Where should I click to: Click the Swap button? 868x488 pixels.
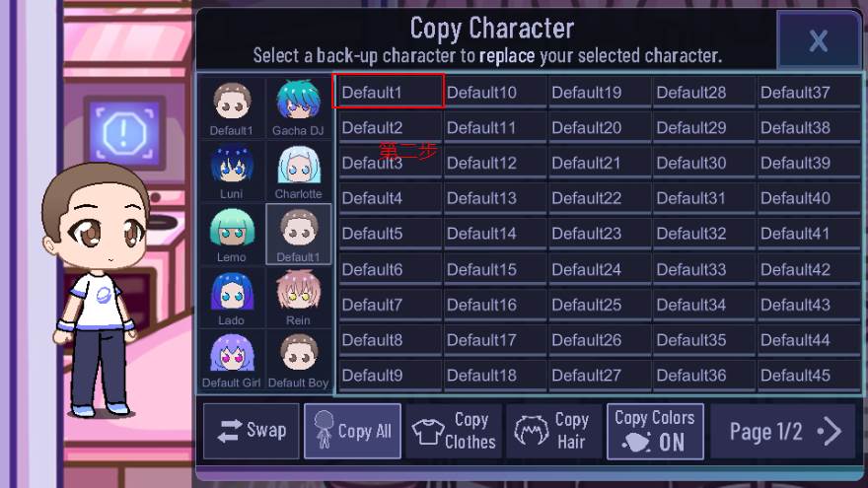[252, 431]
